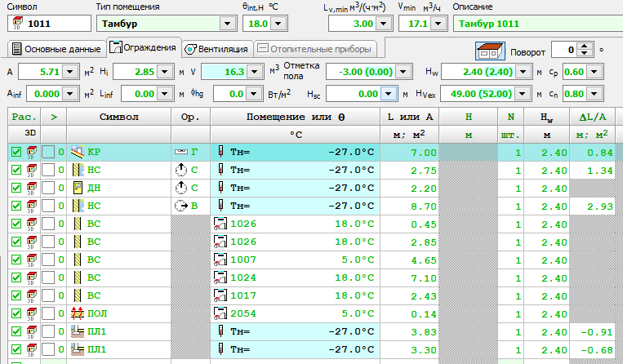Click the Ор. orientation column header

tap(190, 117)
